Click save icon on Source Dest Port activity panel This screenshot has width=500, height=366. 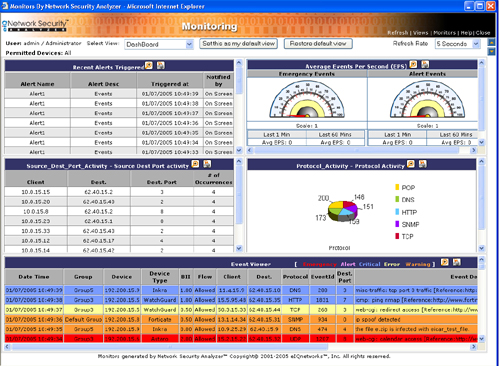click(x=207, y=164)
